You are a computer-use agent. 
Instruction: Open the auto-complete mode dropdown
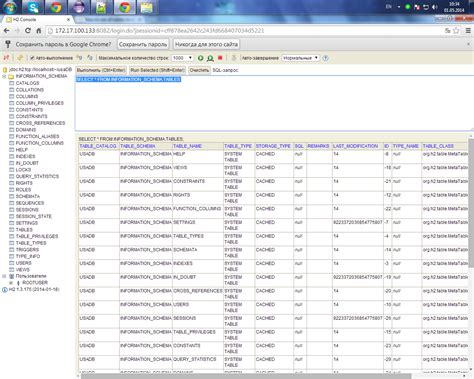pyautogui.click(x=301, y=58)
